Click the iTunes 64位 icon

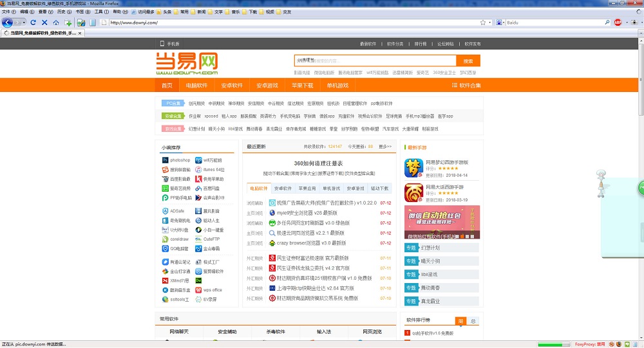tap(198, 170)
